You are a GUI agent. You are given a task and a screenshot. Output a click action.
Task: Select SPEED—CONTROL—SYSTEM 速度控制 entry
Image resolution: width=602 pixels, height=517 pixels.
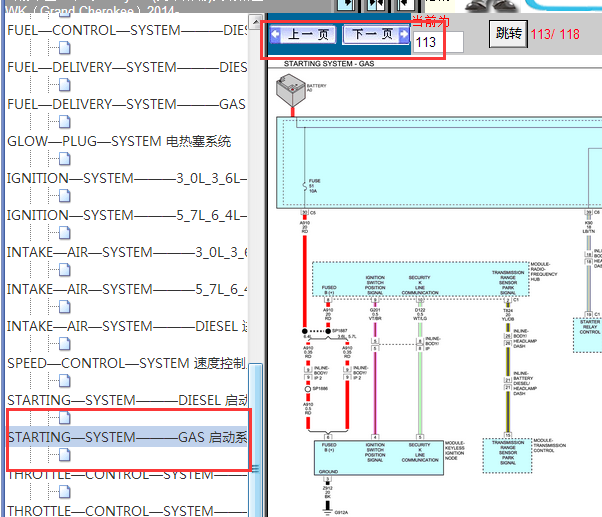click(127, 363)
